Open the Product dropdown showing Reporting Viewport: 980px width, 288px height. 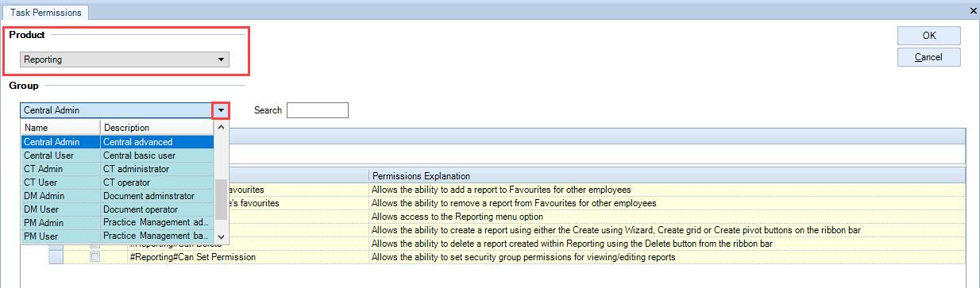(125, 60)
